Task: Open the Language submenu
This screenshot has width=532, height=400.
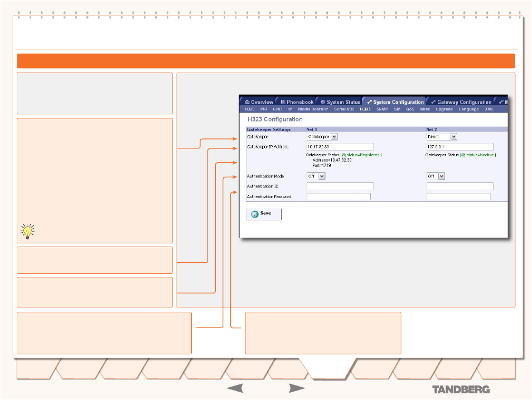Action: [469, 109]
